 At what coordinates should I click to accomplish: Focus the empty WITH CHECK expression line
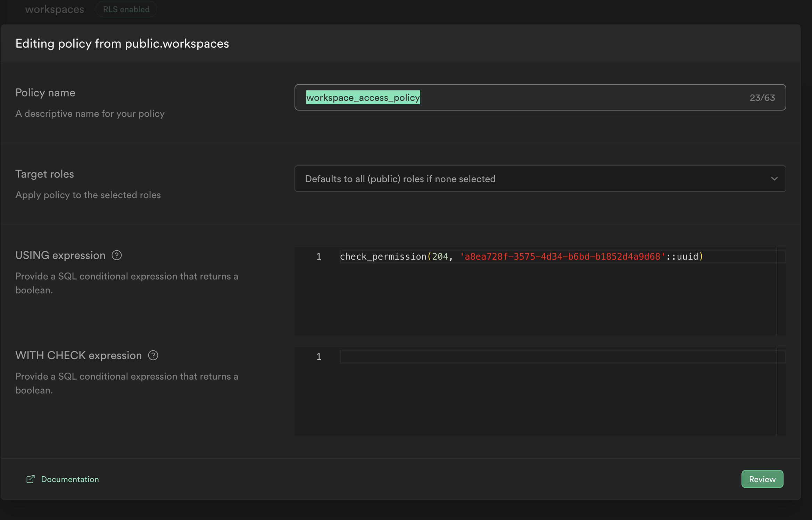(556, 357)
